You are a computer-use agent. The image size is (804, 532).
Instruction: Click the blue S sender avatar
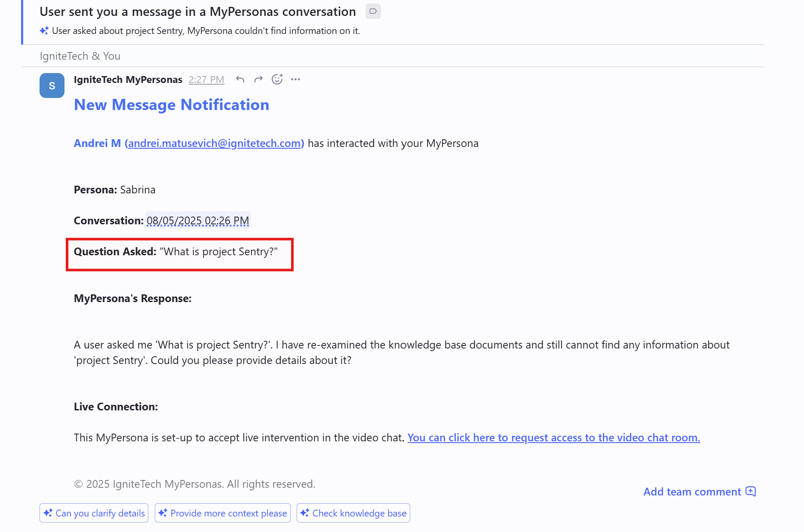[x=52, y=86]
